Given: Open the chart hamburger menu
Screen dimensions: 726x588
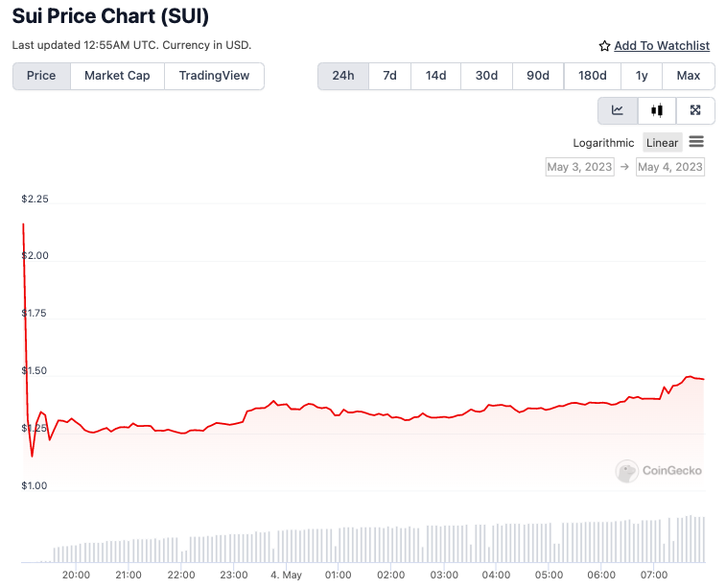Looking at the screenshot, I should [696, 142].
